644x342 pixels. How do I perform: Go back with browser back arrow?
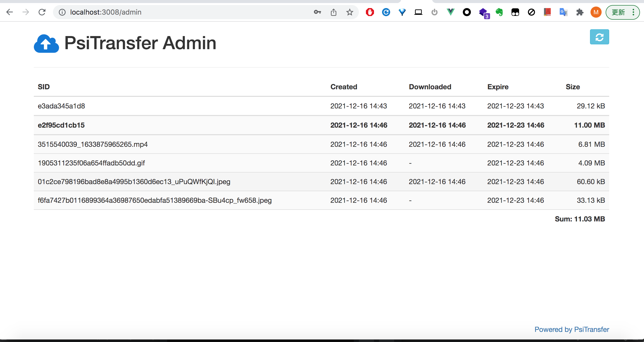point(10,12)
